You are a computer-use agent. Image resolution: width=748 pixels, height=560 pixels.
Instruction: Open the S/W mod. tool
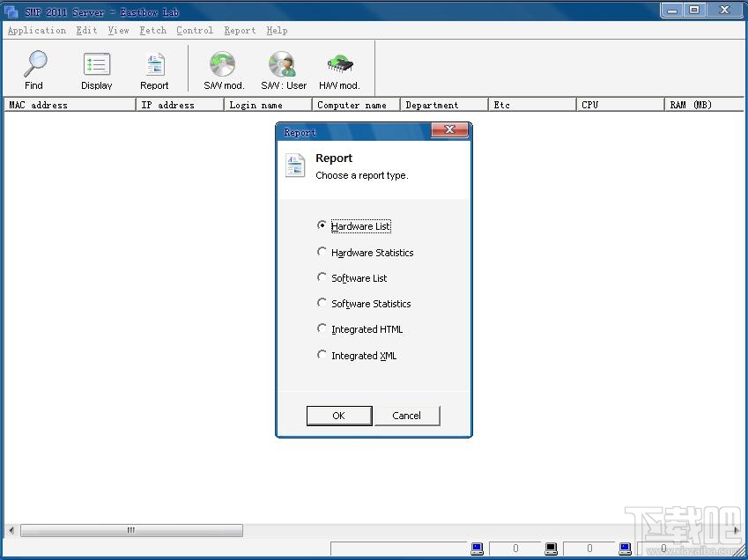(x=222, y=69)
